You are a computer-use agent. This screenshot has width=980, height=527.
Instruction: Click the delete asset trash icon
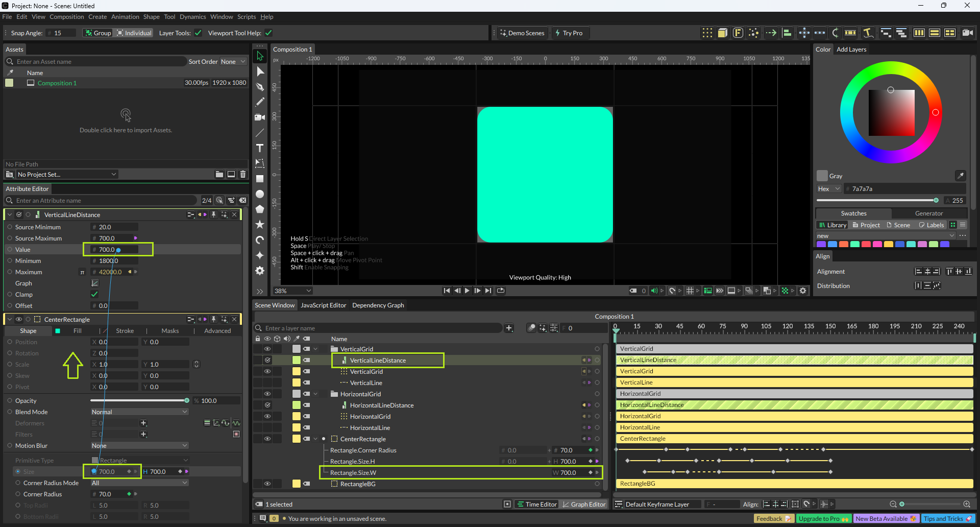(243, 174)
